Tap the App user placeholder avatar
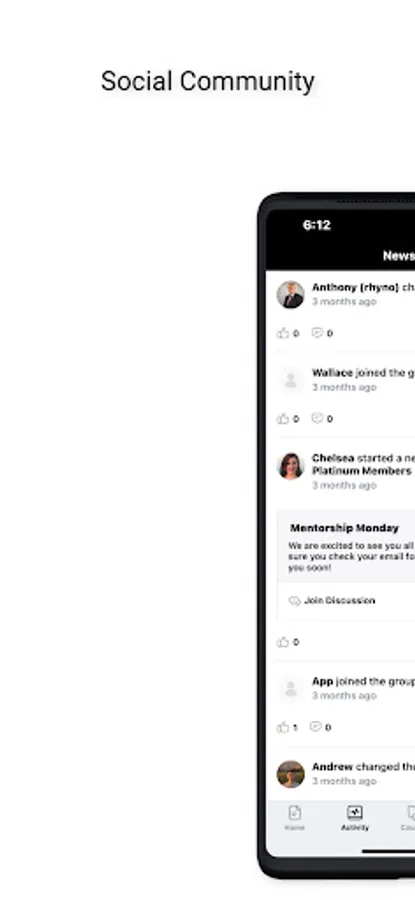Image resolution: width=415 pixels, height=900 pixels. point(290,689)
